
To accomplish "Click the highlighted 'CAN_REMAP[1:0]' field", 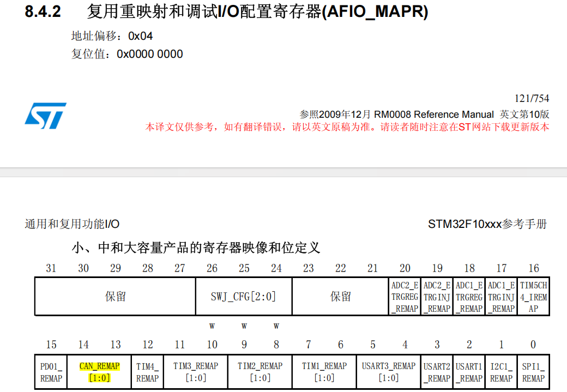I will (x=99, y=372).
